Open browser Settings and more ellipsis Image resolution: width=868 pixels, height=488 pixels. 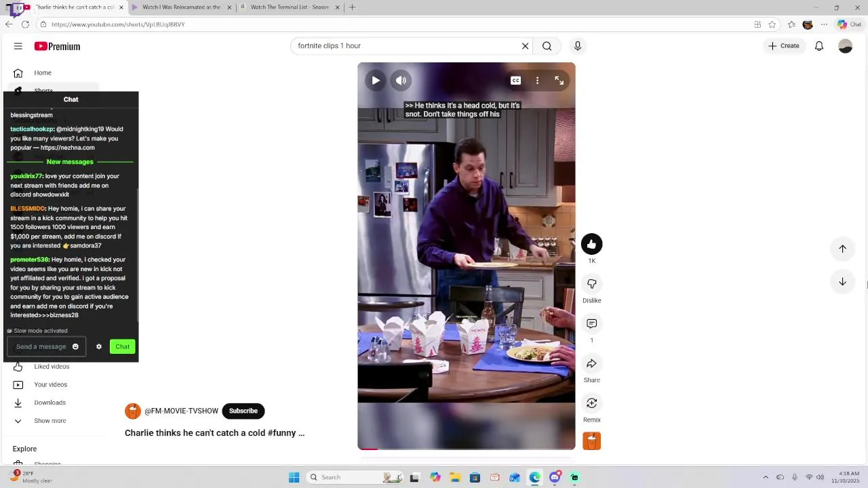point(824,24)
